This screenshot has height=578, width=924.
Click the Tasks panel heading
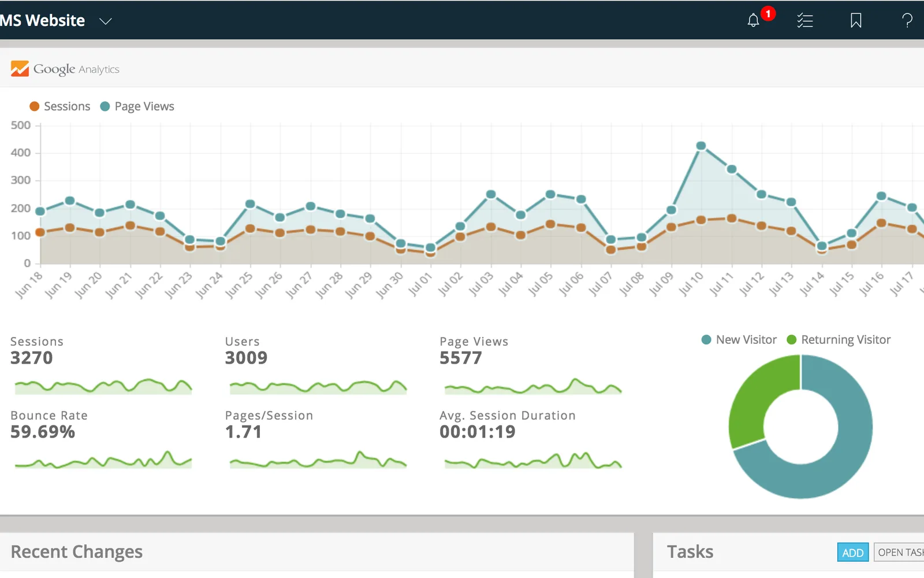point(690,552)
